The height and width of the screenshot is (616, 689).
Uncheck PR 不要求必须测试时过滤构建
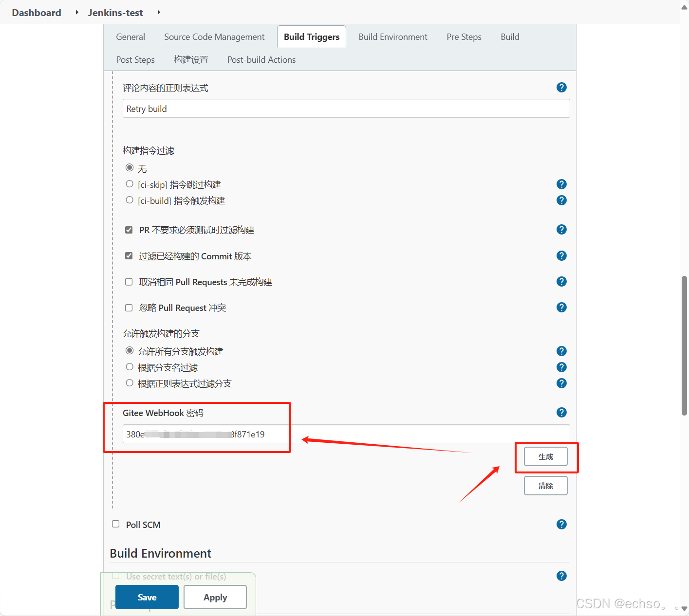pos(129,230)
